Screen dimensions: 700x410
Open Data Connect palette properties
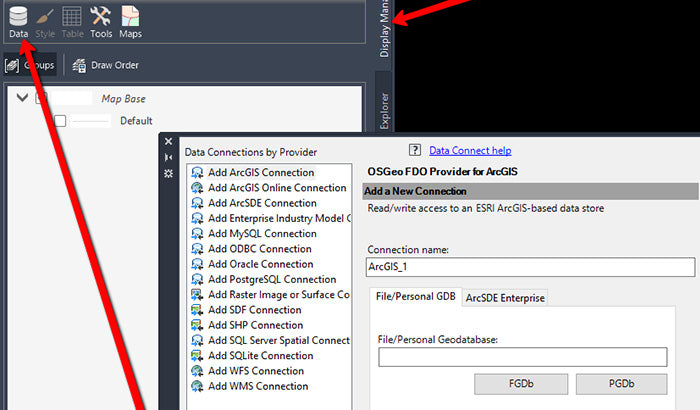point(168,173)
